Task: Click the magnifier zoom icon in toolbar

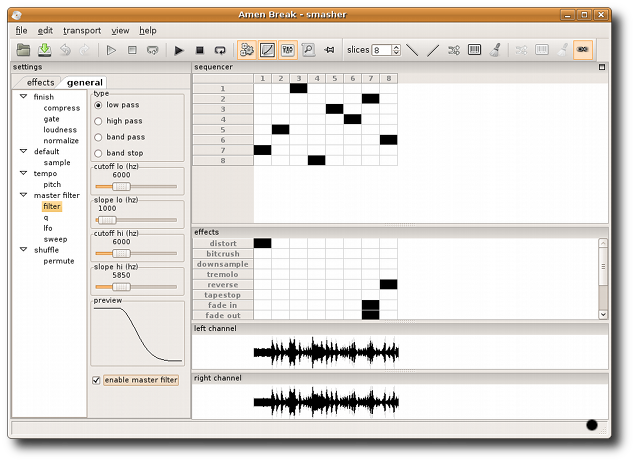Action: 308,50
